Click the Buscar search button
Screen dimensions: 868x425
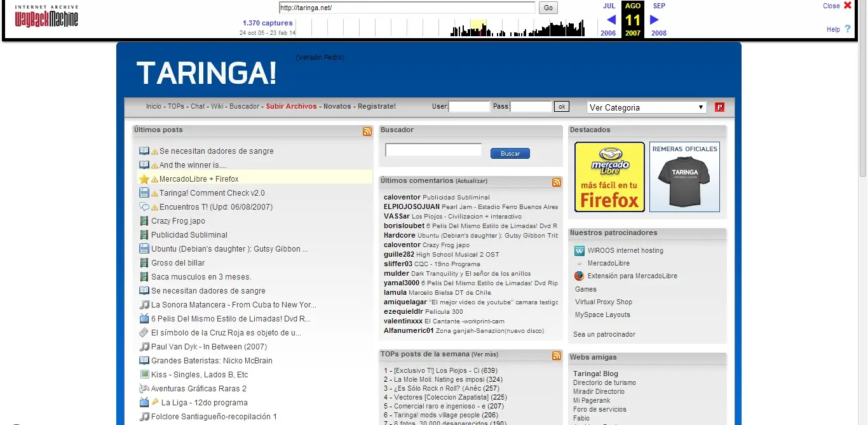point(510,154)
